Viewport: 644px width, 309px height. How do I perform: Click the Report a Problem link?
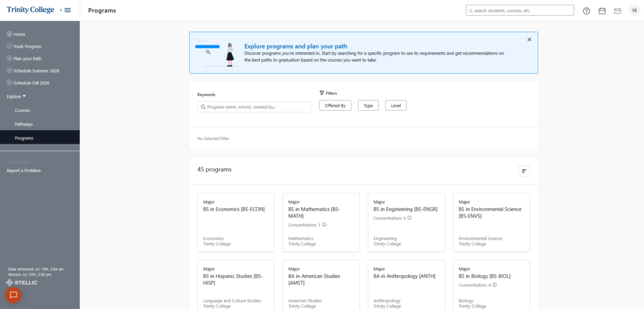point(24,171)
